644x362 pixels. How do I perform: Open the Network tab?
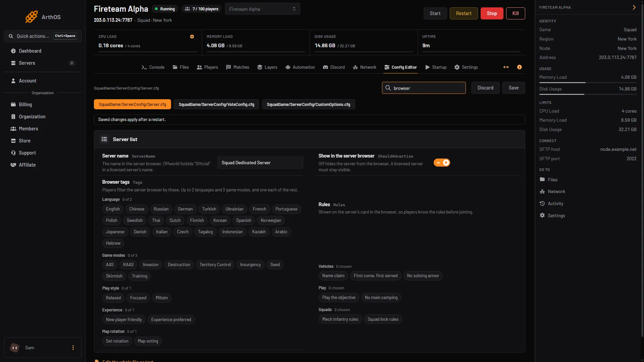364,67
